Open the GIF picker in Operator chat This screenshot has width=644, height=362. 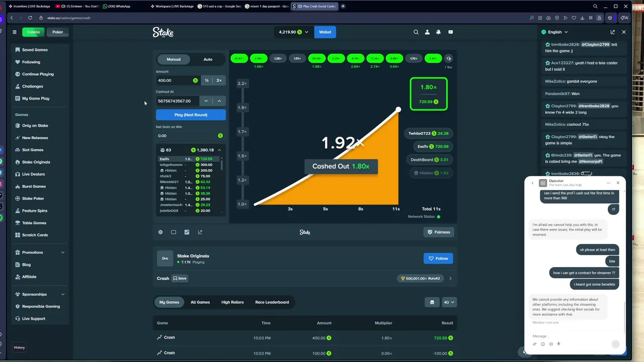tap(551, 344)
